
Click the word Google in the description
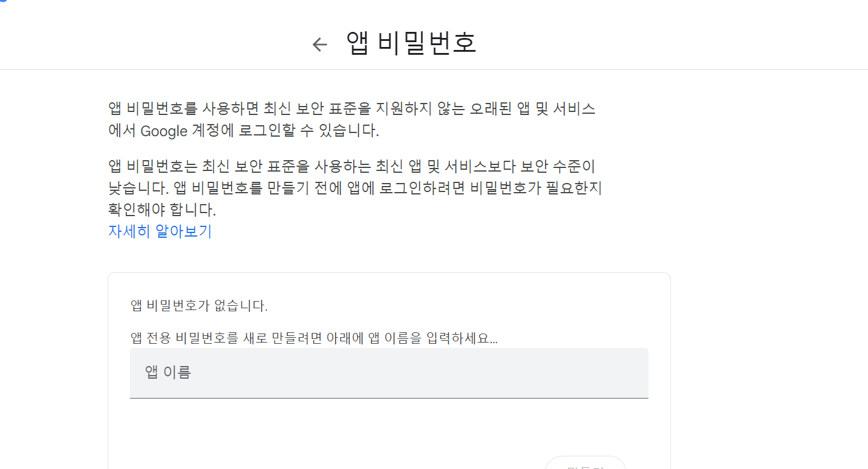coord(164,131)
